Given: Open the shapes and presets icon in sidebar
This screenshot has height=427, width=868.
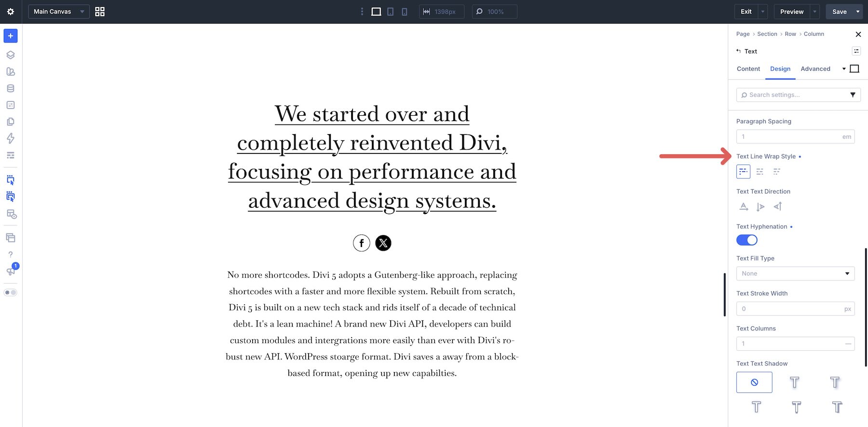Looking at the screenshot, I should (x=11, y=71).
